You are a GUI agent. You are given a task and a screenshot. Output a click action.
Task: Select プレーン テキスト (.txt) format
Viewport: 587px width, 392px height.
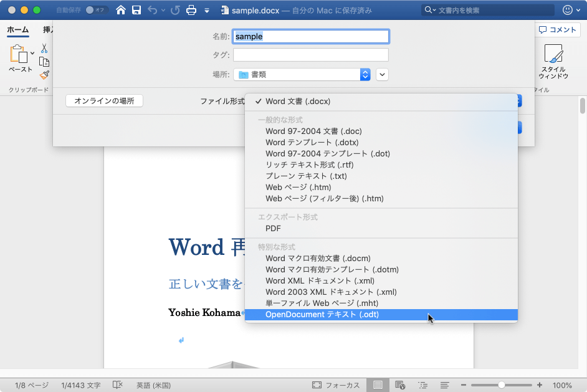click(381, 176)
